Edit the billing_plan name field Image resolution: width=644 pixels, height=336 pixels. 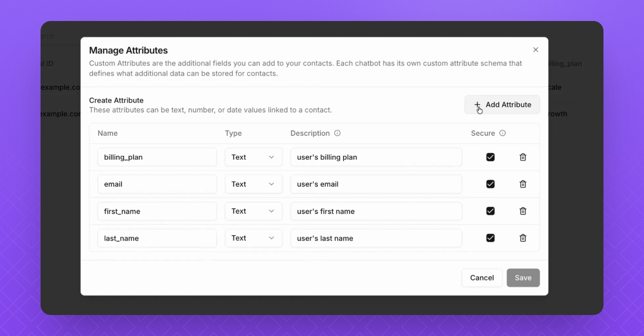(x=157, y=157)
